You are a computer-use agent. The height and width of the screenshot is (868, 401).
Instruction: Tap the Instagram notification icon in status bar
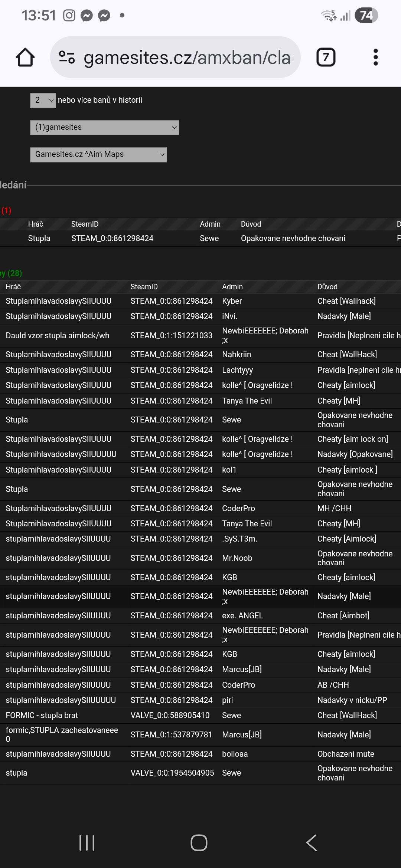(x=69, y=16)
